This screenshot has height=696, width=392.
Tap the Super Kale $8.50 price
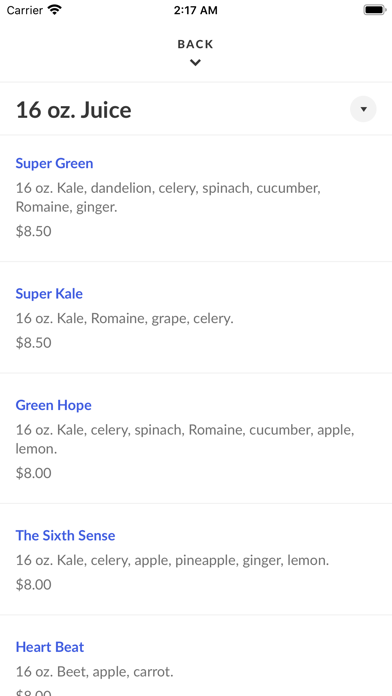pyautogui.click(x=33, y=343)
